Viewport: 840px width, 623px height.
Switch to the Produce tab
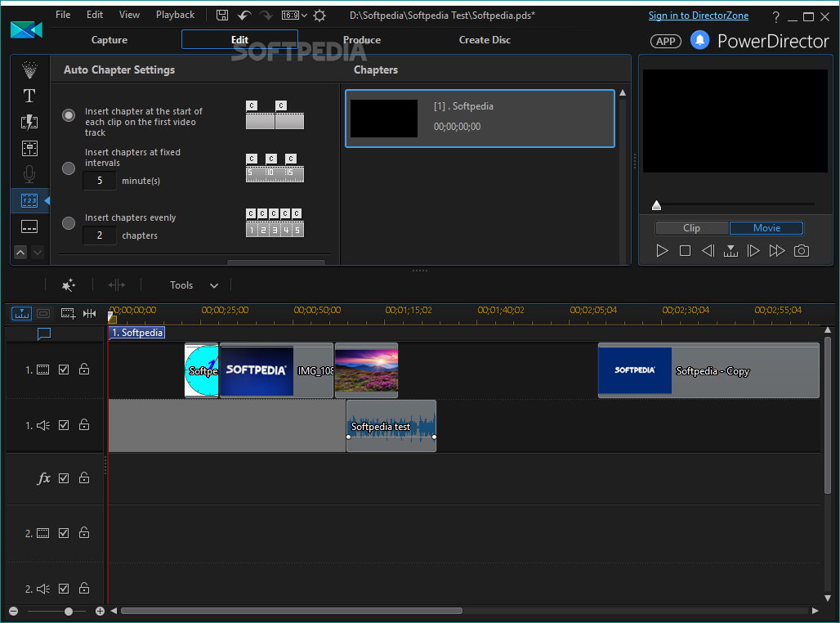(362, 40)
